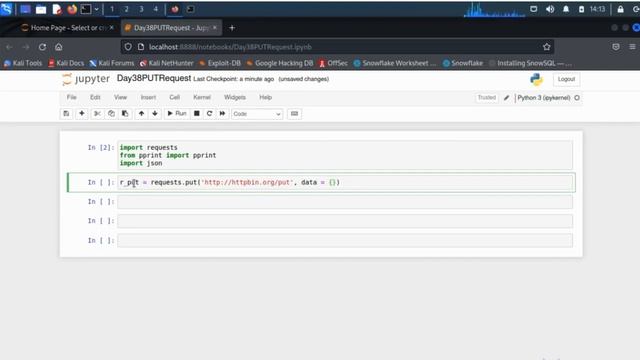Open the Insert menu
The width and height of the screenshot is (640, 360).
pos(148,97)
